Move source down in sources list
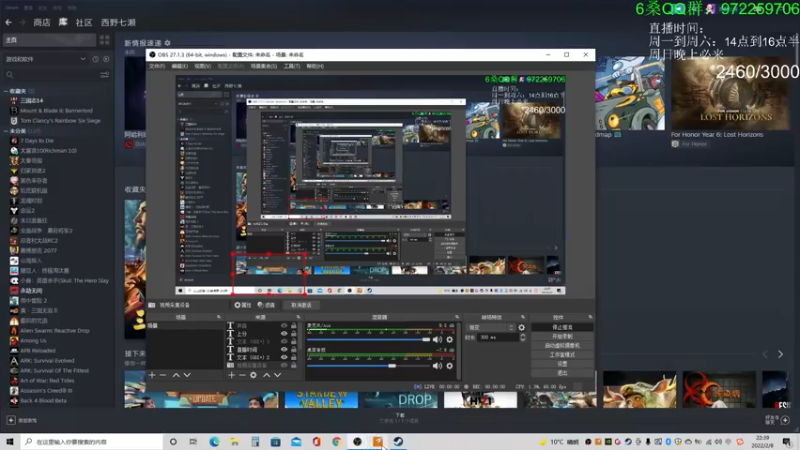 (278, 375)
